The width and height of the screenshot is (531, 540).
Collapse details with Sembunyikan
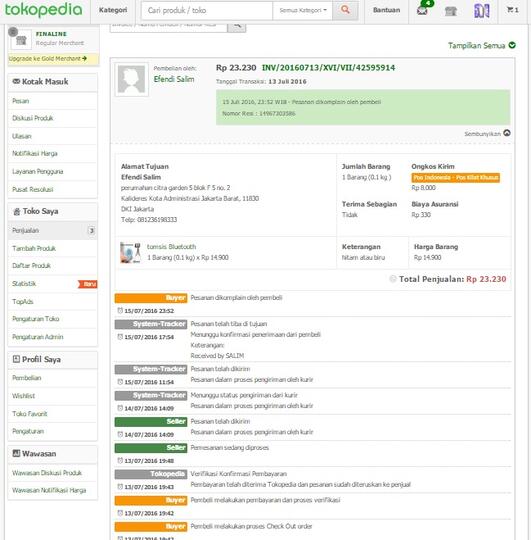click(487, 134)
